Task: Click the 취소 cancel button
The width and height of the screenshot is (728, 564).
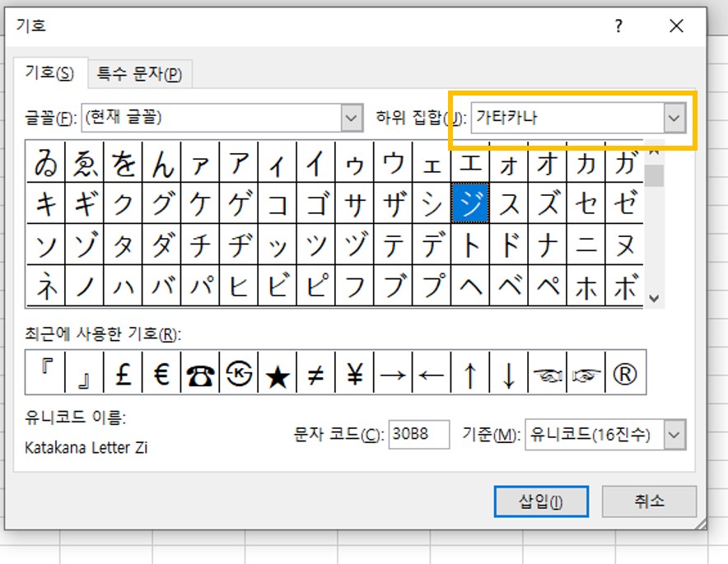Action: 649,501
